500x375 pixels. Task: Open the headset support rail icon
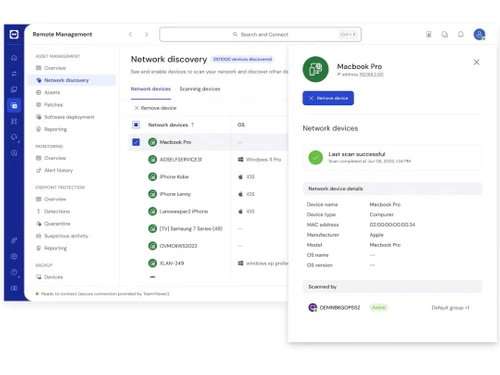click(x=14, y=137)
